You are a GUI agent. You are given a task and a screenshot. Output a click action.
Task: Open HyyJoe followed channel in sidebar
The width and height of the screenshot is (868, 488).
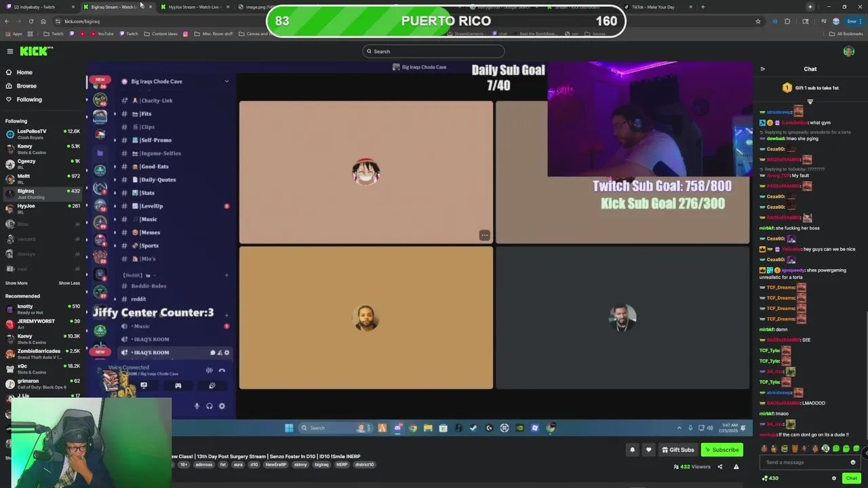(43, 208)
